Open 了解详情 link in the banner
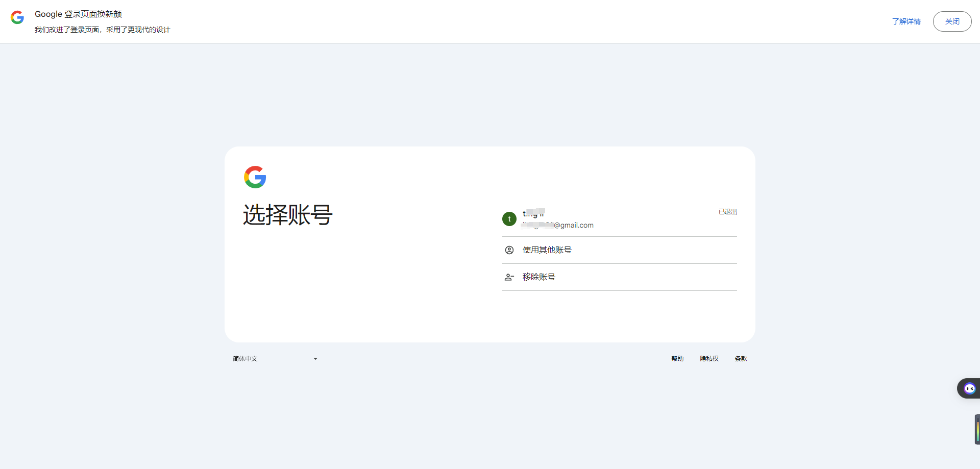This screenshot has width=980, height=469. [906, 21]
